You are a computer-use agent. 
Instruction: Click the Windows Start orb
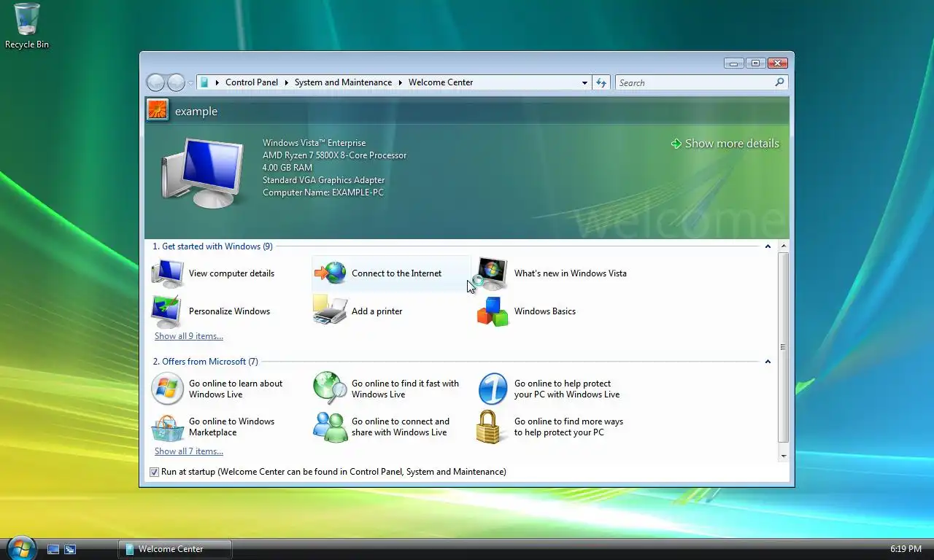[21, 548]
